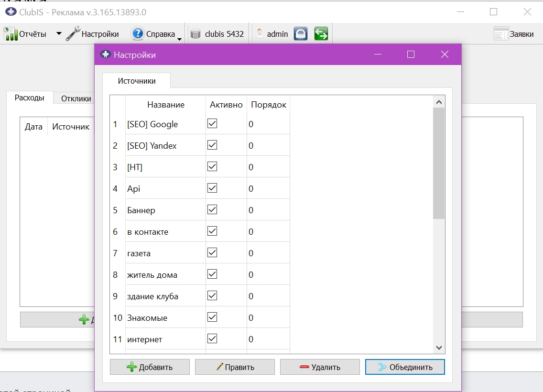Click the sources list scrollbar up arrow

click(439, 102)
